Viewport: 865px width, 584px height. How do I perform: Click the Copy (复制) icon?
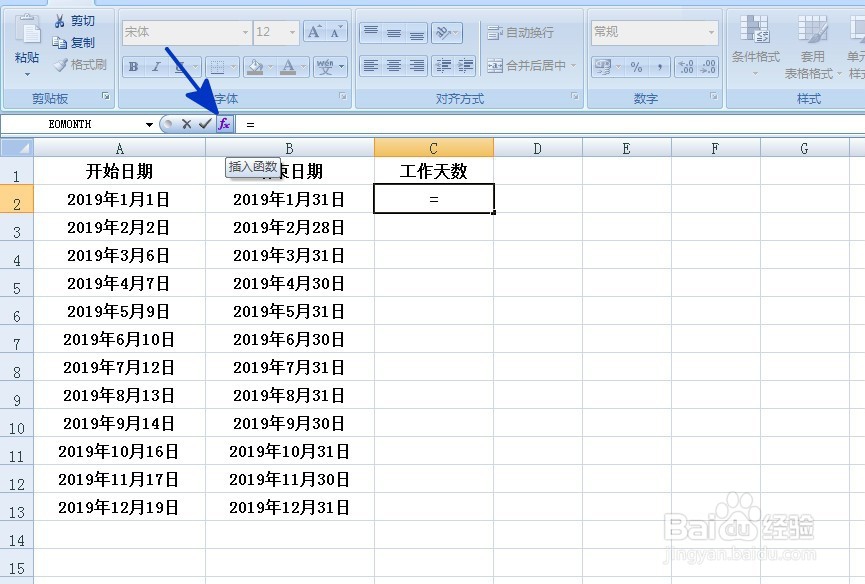click(x=62, y=43)
